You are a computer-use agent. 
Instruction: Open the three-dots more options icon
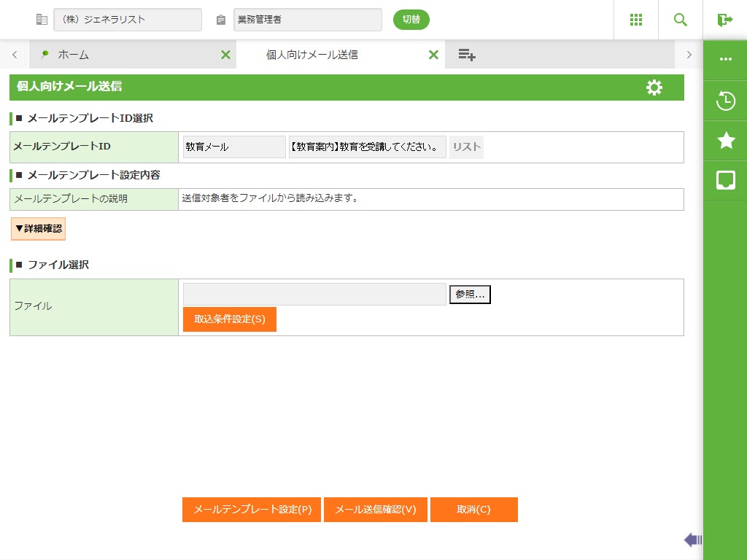click(x=725, y=59)
